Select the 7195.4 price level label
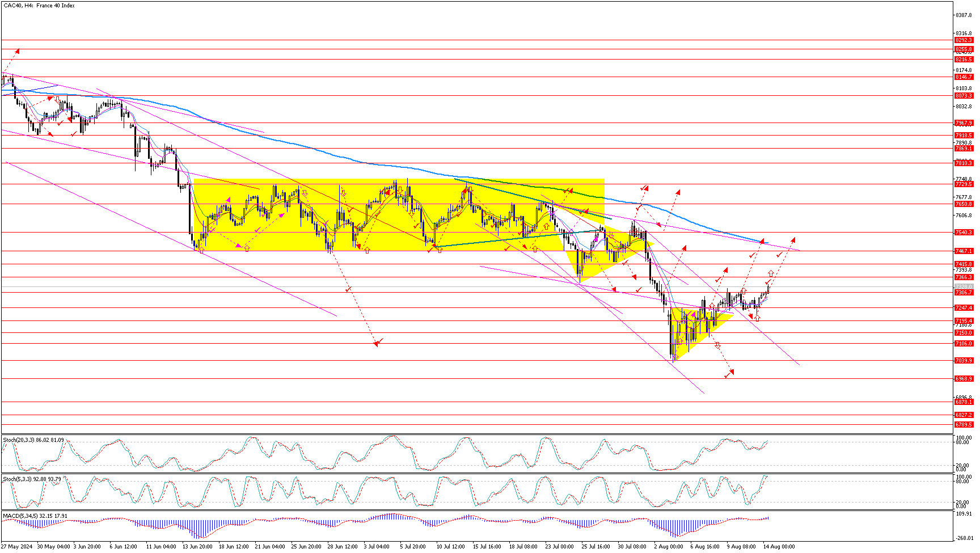This screenshot has width=980, height=553. click(964, 320)
